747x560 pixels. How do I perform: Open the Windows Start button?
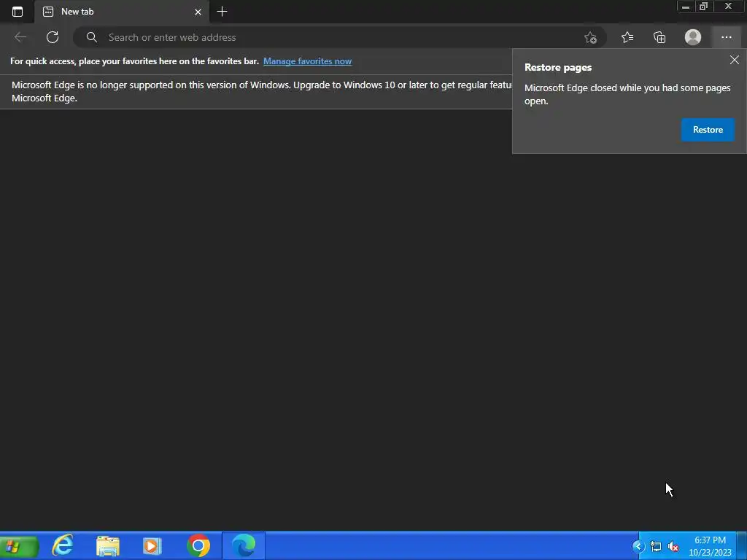coord(19,546)
